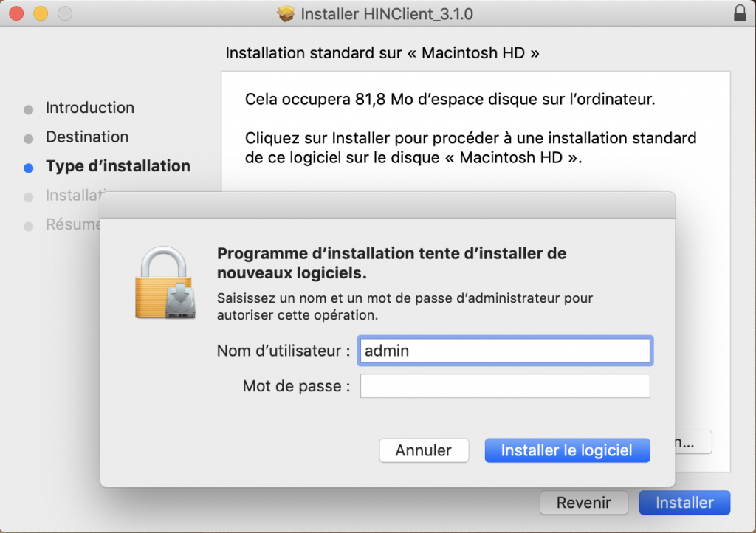The width and height of the screenshot is (756, 533).
Task: Click the Revenir button
Action: pos(583,503)
